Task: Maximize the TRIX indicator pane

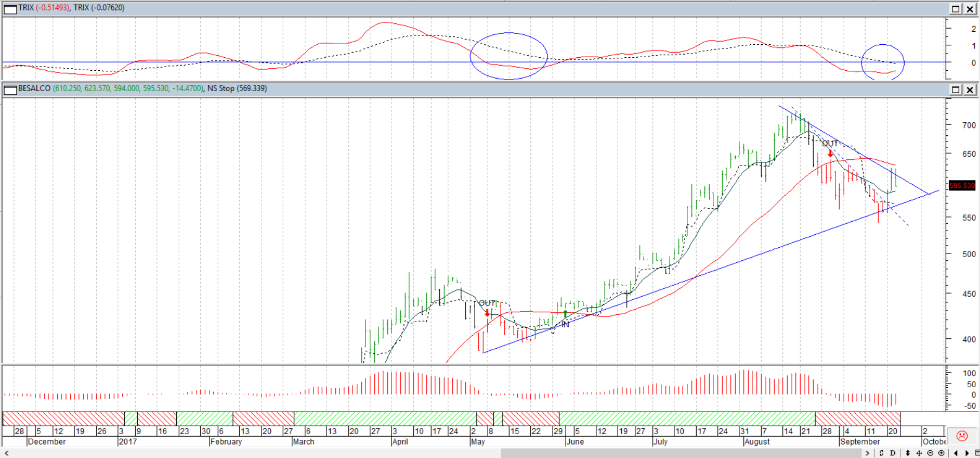Action: (956, 9)
